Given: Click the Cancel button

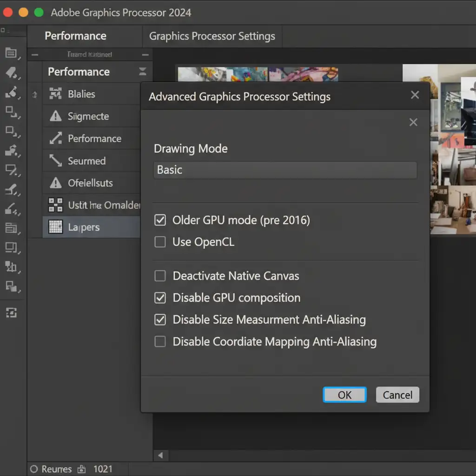Looking at the screenshot, I should coord(397,395).
